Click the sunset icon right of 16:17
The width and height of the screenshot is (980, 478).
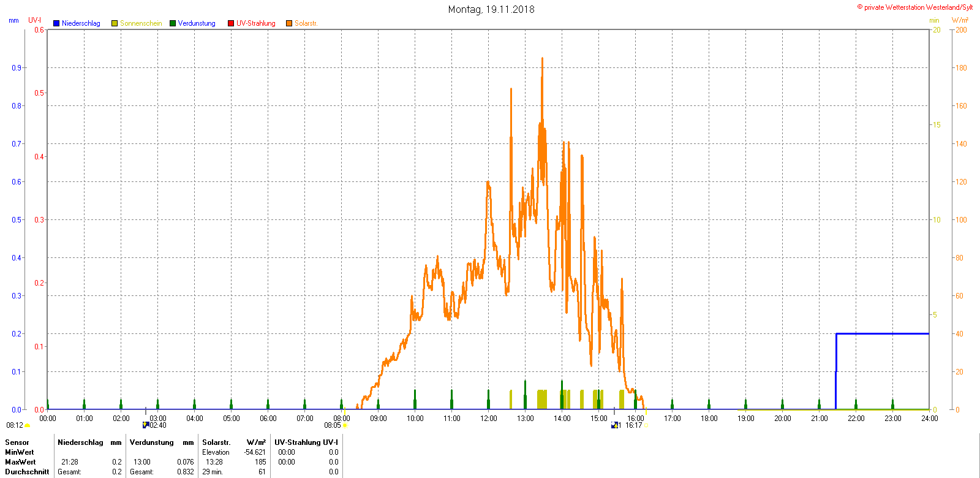click(x=646, y=425)
